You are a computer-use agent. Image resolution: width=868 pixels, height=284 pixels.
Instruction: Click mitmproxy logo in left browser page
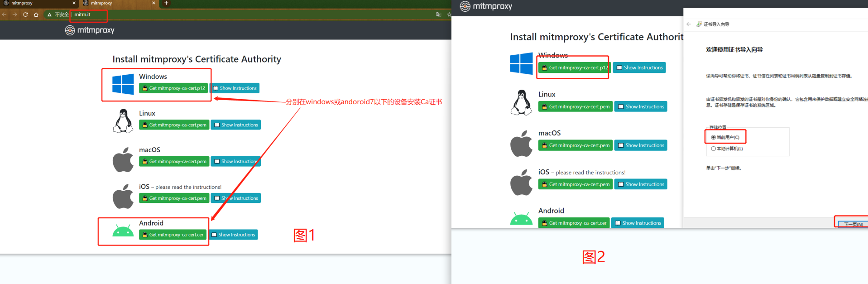90,30
